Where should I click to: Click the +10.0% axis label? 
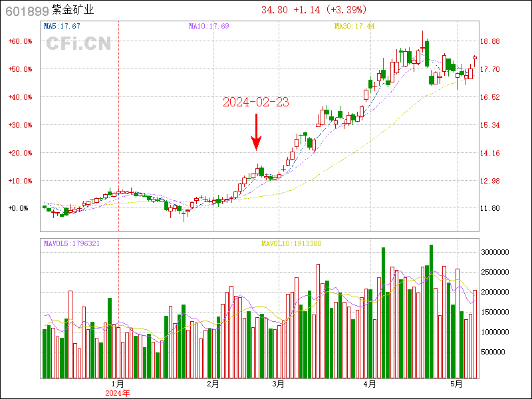(x=21, y=181)
